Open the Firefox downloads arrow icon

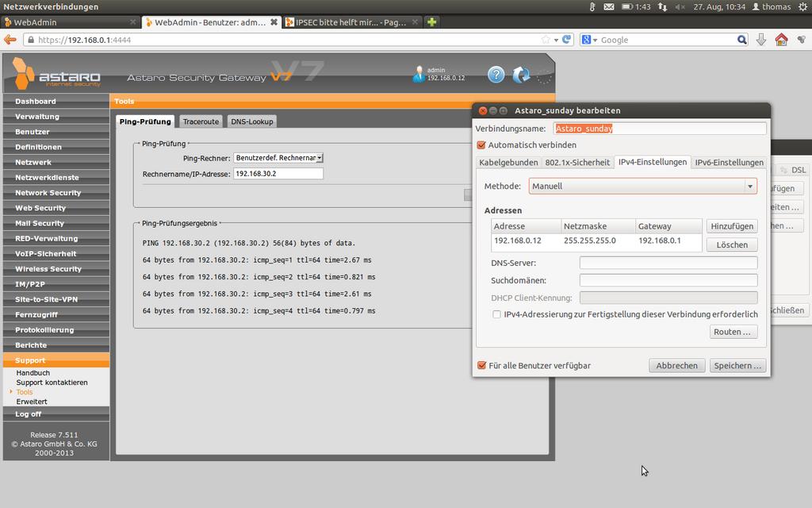point(761,39)
